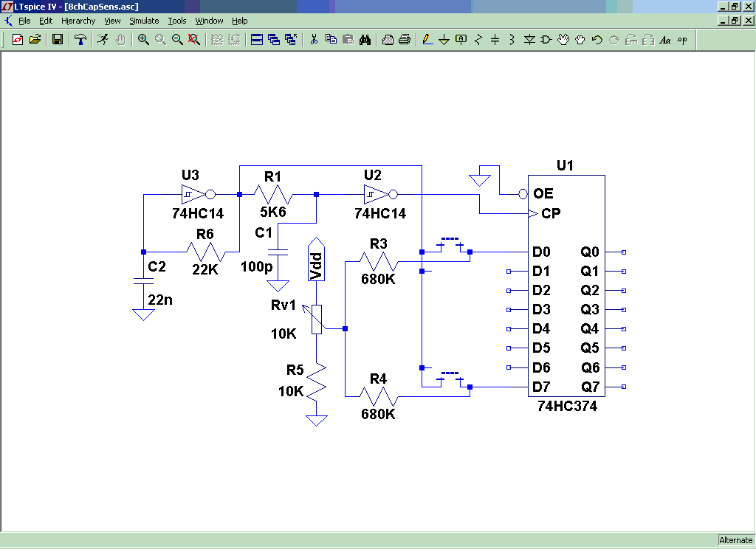This screenshot has width=756, height=549.
Task: Click the Undo arrow icon
Action: click(x=597, y=40)
